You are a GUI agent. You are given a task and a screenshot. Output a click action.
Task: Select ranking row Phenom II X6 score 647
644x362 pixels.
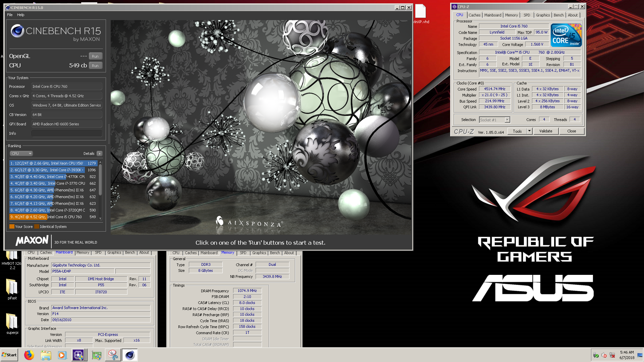[x=53, y=190]
